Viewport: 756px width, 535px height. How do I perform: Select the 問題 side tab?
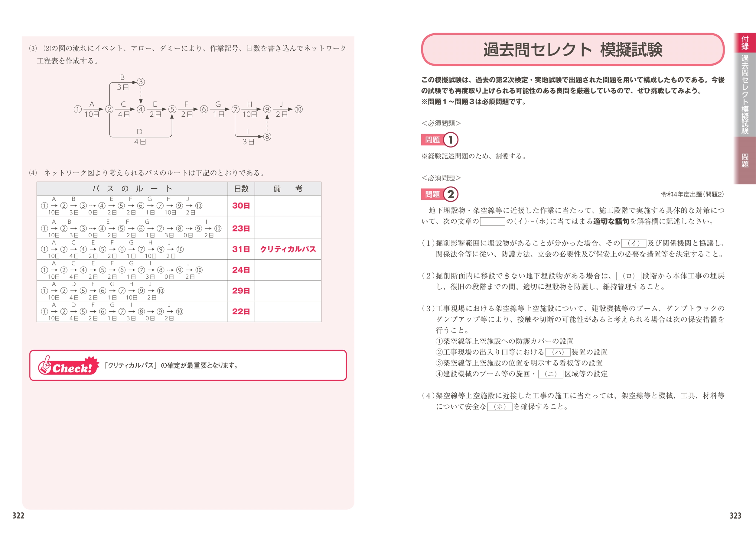click(745, 160)
